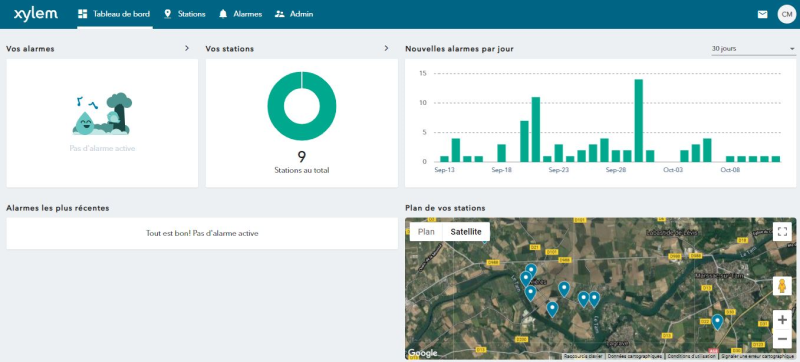This screenshot has height=362, width=800.
Task: Click 'Nouvelles alarmes par jour' heading
Action: 459,49
